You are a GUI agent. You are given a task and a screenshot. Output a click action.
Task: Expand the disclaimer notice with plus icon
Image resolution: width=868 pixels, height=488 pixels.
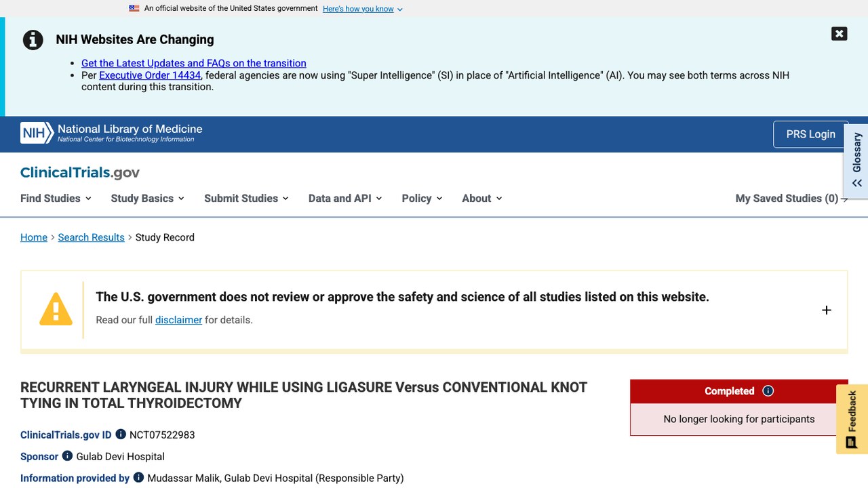pyautogui.click(x=826, y=310)
